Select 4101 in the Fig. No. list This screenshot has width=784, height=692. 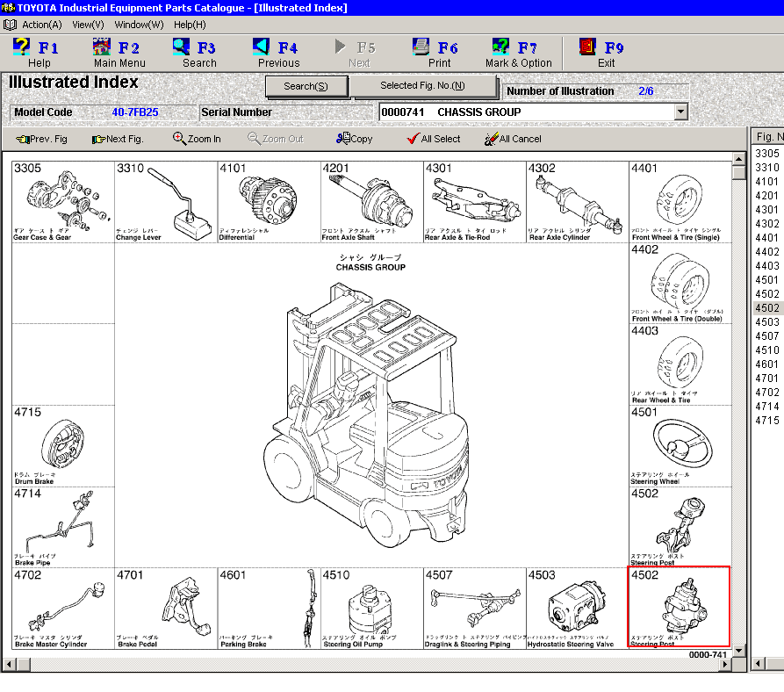[x=767, y=181]
